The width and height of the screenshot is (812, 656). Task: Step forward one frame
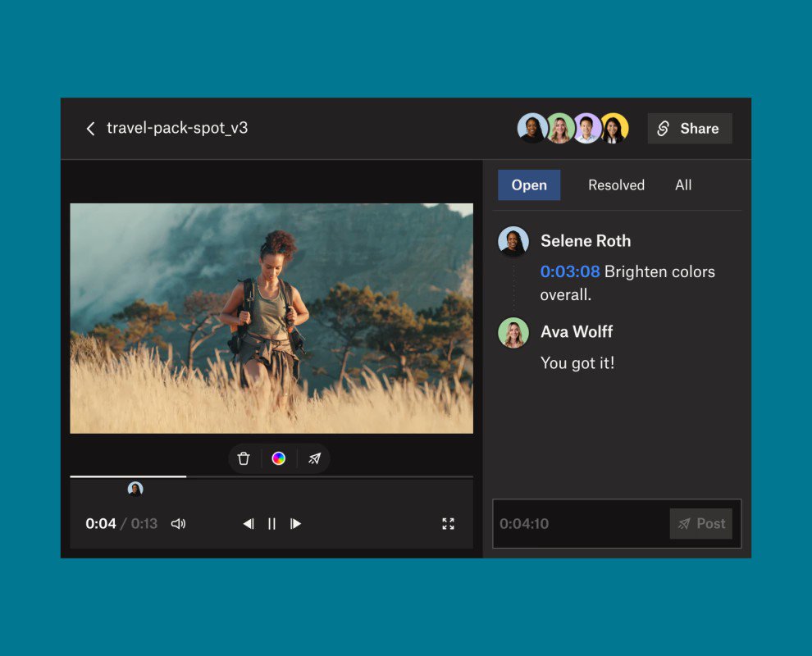pyautogui.click(x=296, y=523)
